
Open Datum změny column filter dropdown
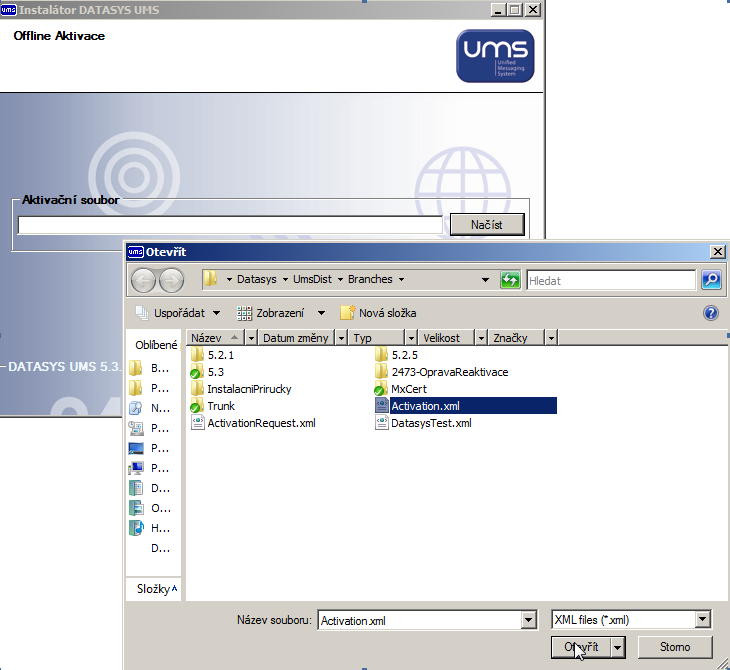(x=341, y=338)
